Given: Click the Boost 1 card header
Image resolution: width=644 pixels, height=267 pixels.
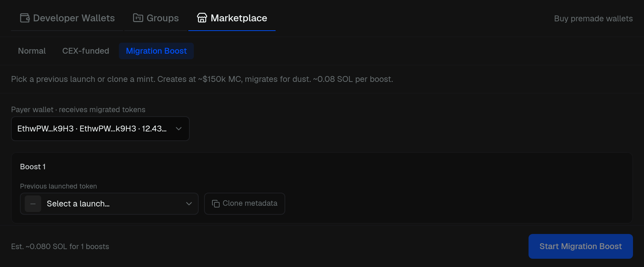Looking at the screenshot, I should click(x=33, y=167).
